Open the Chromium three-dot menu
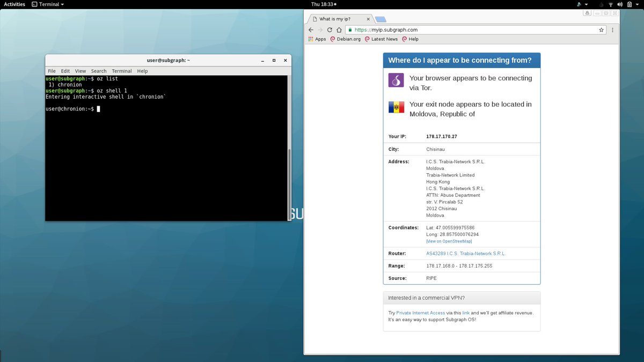 (x=612, y=30)
